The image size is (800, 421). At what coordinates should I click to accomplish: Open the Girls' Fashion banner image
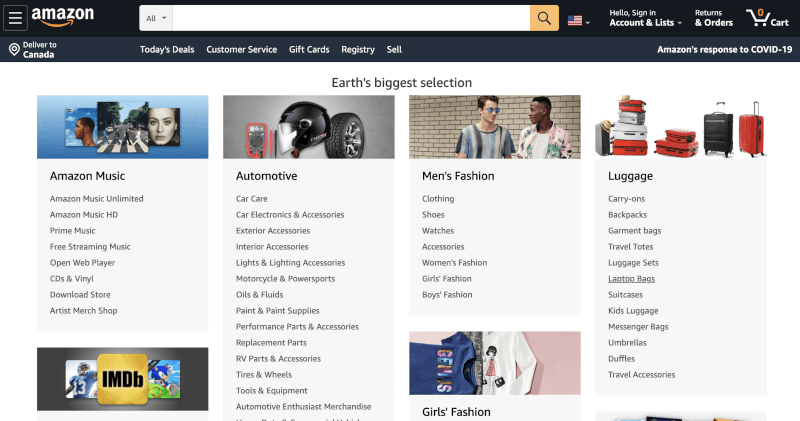495,363
